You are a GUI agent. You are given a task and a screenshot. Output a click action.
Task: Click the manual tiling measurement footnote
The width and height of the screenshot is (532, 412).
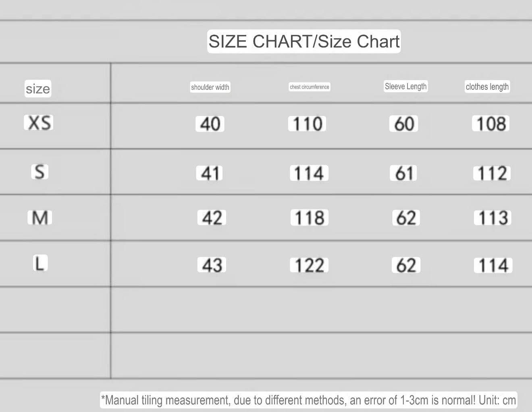(308, 400)
